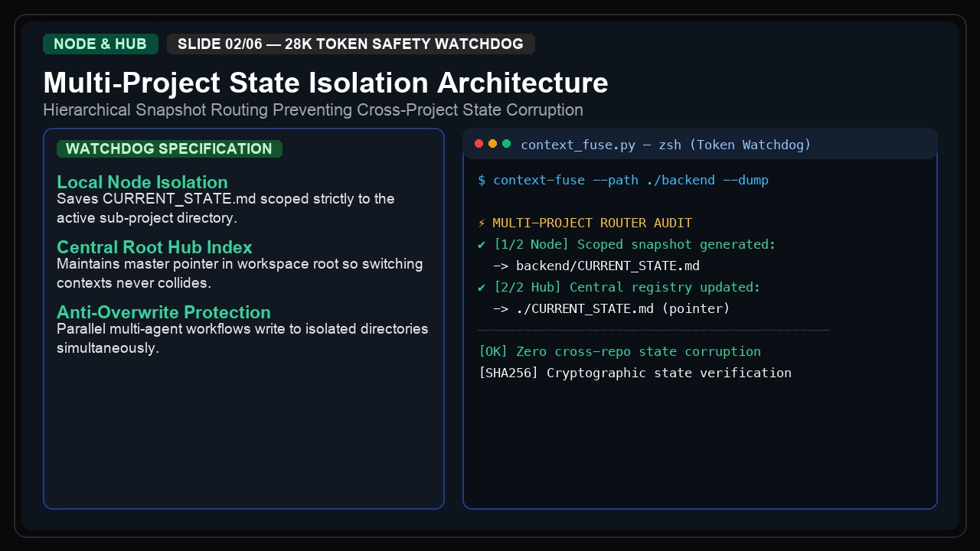The width and height of the screenshot is (980, 551).
Task: Click the Anti-Overwrite Protection heading
Action: pos(164,312)
